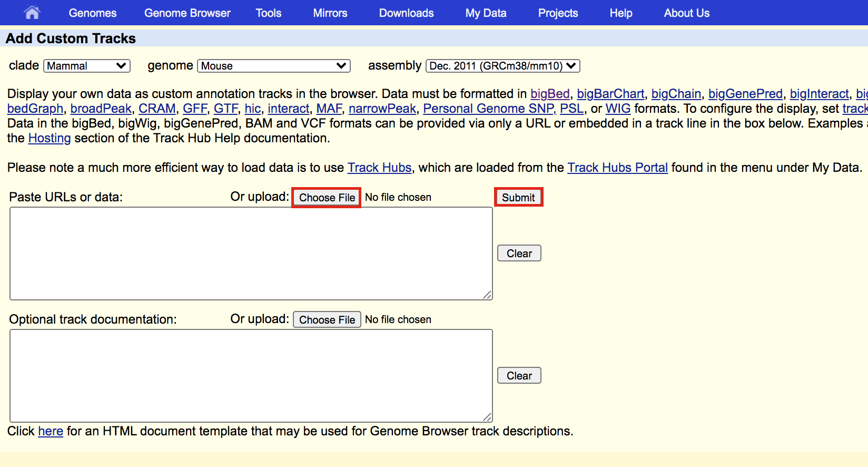Choose File for track documentation upload
Viewport: 868px width, 467px height.
327,320
